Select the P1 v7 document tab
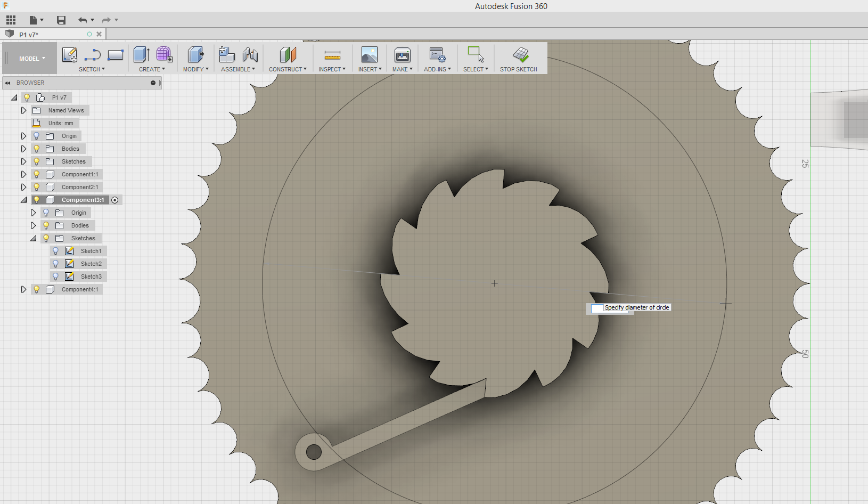This screenshot has height=504, width=868. coord(53,34)
